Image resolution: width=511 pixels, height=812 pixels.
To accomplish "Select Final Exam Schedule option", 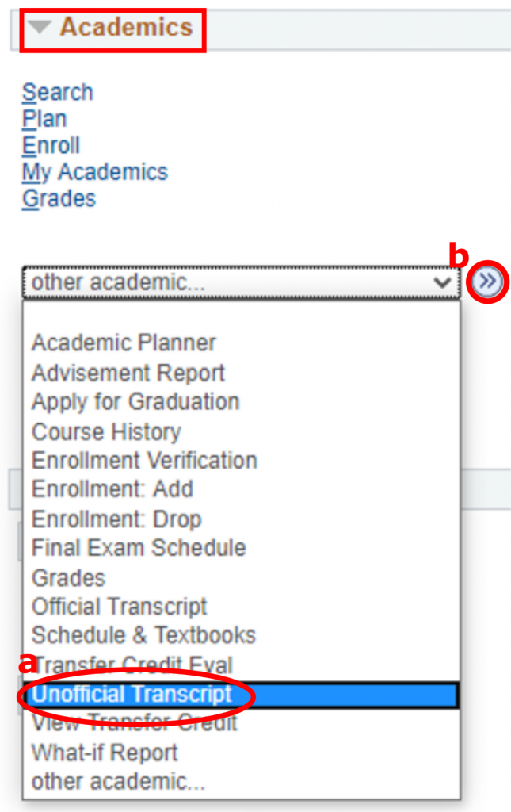I will point(139,548).
